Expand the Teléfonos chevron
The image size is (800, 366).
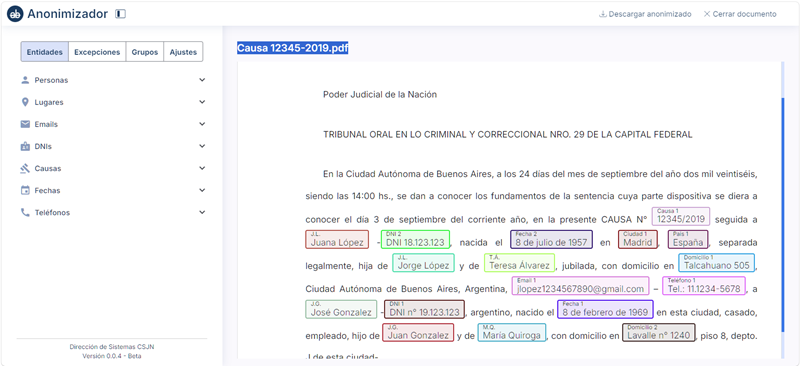point(202,212)
